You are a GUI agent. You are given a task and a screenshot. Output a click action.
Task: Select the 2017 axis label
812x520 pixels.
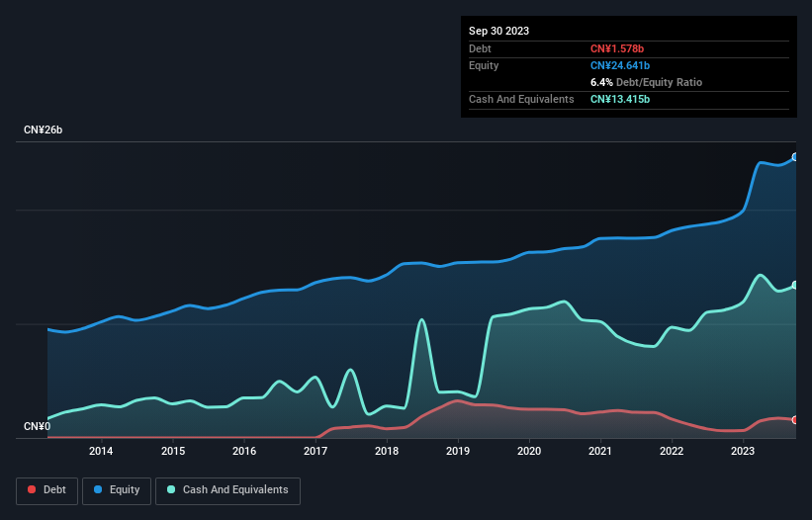coord(316,451)
